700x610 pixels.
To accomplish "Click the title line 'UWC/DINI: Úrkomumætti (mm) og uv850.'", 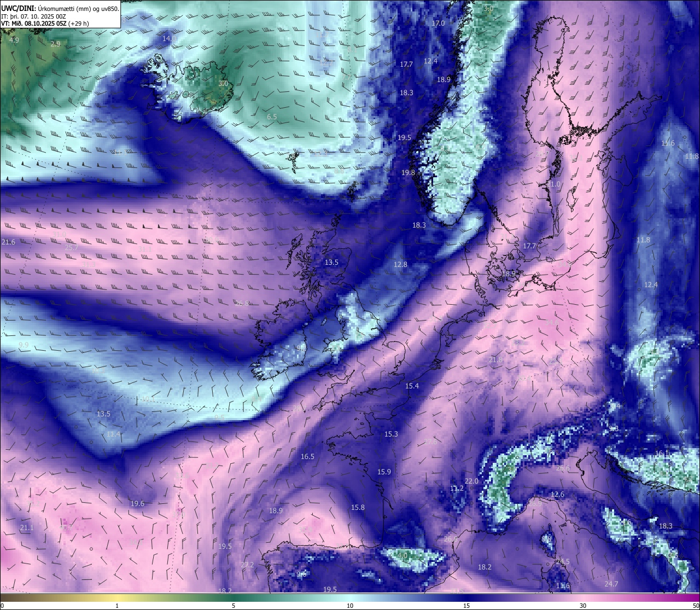I will point(60,8).
